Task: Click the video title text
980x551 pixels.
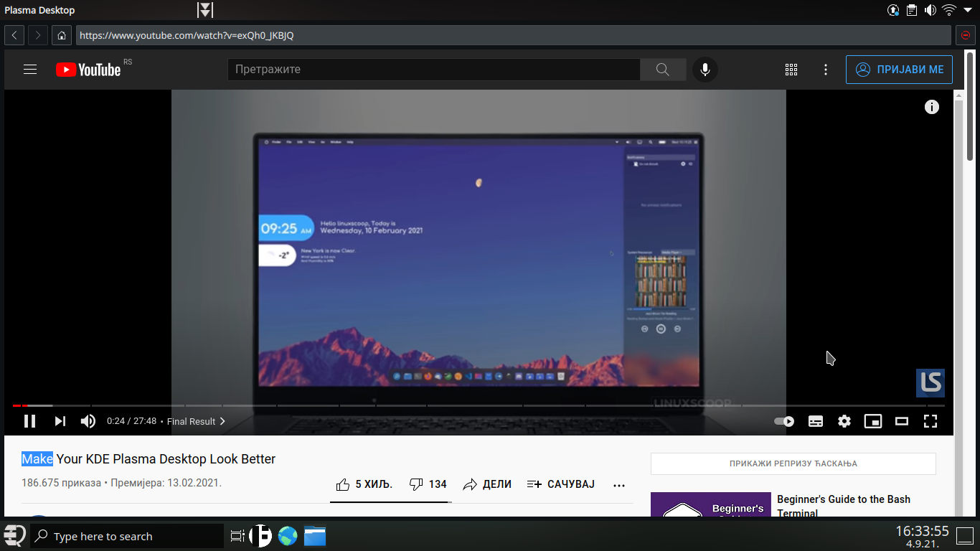Action: pyautogui.click(x=149, y=459)
